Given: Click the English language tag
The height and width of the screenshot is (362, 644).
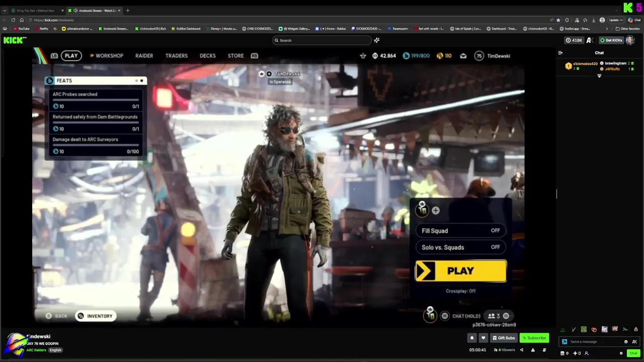Looking at the screenshot, I should pos(55,350).
